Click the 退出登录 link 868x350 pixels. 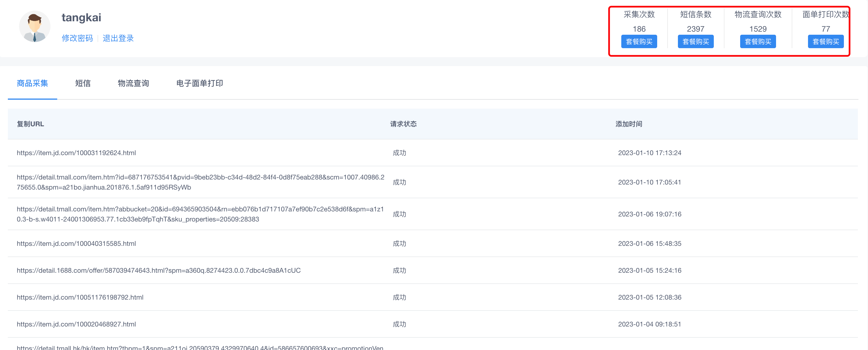(118, 38)
